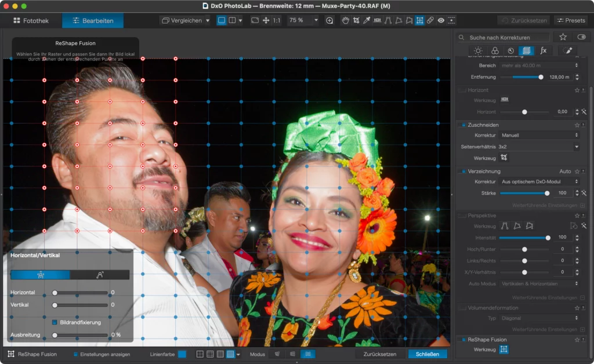Pick the white balance eyedropper tool

tap(367, 20)
